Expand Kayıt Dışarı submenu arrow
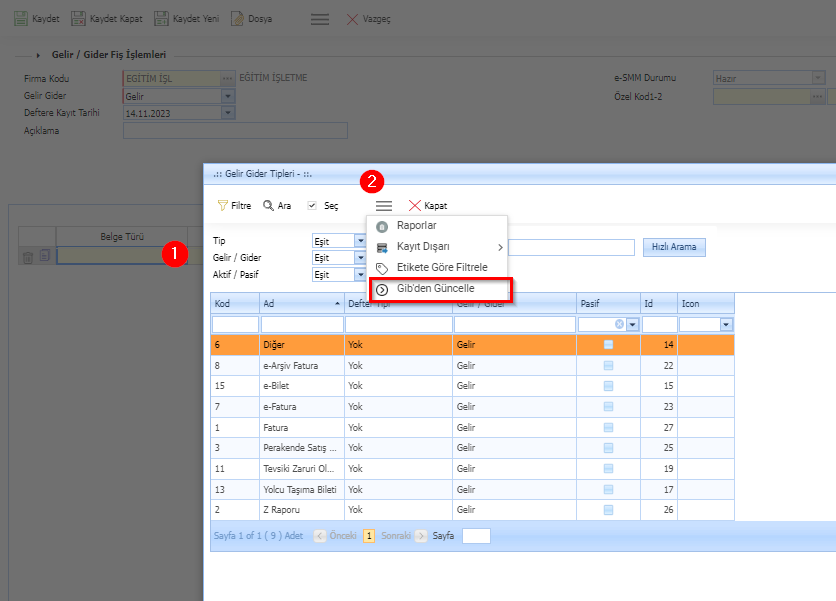Viewport: 836px width, 601px height. [x=500, y=247]
